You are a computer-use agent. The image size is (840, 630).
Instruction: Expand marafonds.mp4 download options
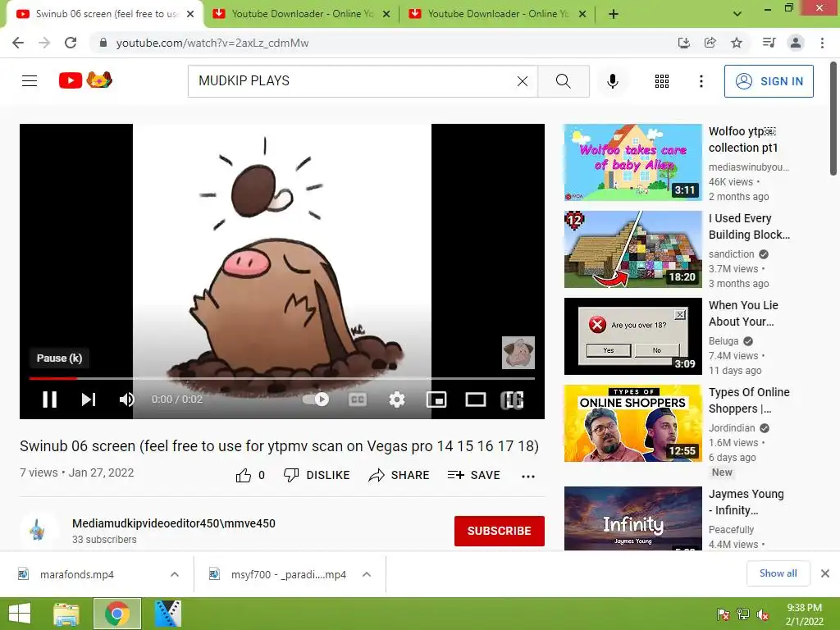pyautogui.click(x=175, y=574)
